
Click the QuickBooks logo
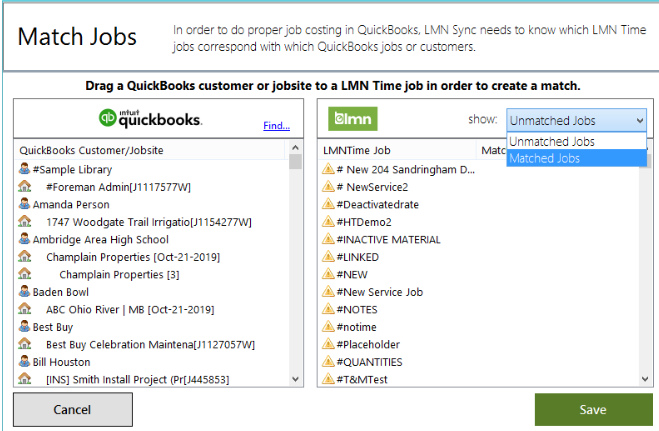coord(150,118)
